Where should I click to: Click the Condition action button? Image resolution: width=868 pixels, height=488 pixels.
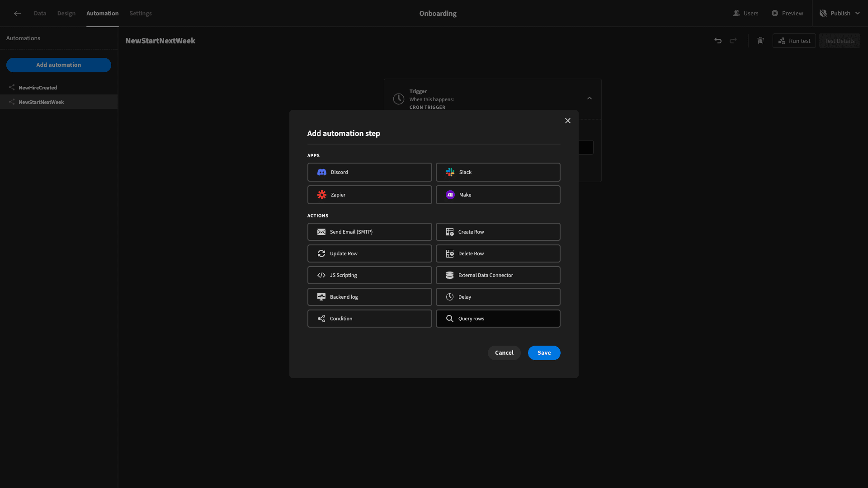[x=369, y=318]
